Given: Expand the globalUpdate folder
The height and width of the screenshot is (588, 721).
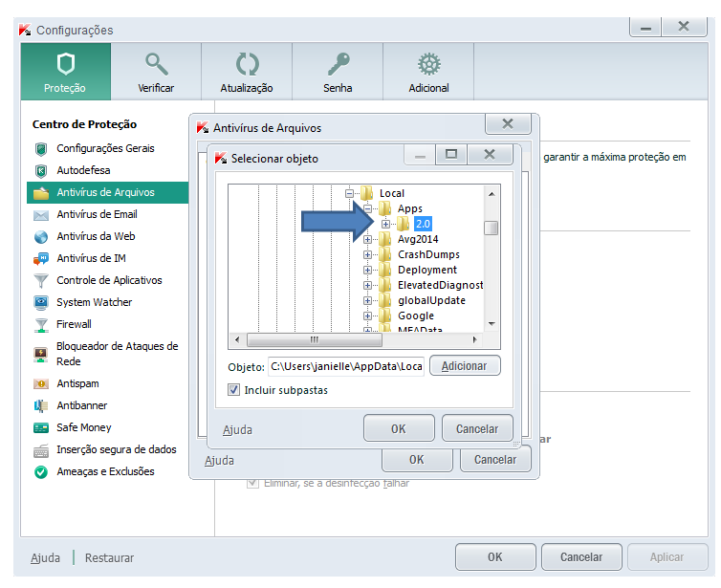Looking at the screenshot, I should coord(367,300).
